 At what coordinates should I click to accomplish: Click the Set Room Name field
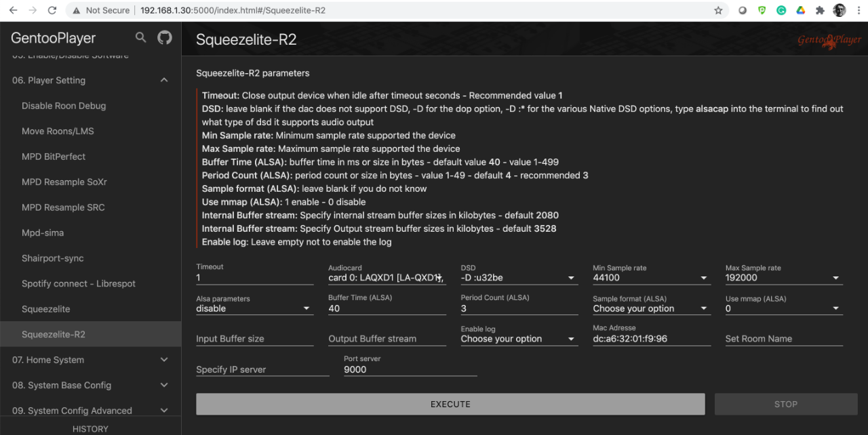[784, 339]
